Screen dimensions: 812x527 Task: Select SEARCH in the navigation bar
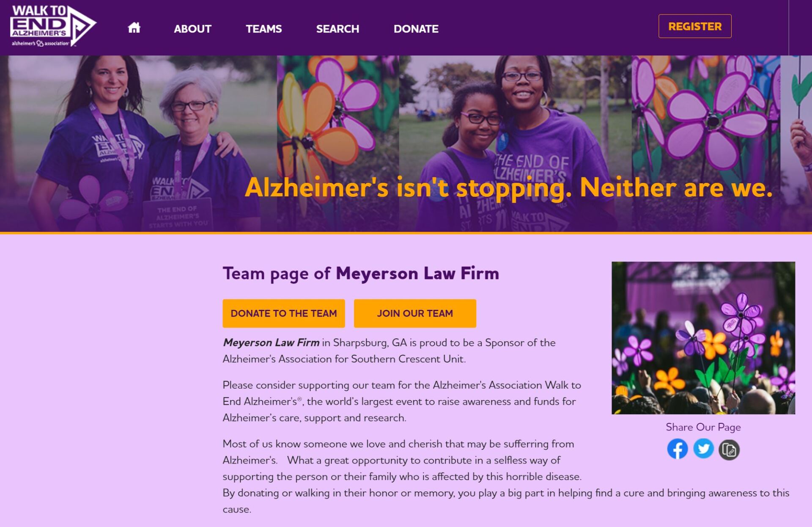point(337,29)
